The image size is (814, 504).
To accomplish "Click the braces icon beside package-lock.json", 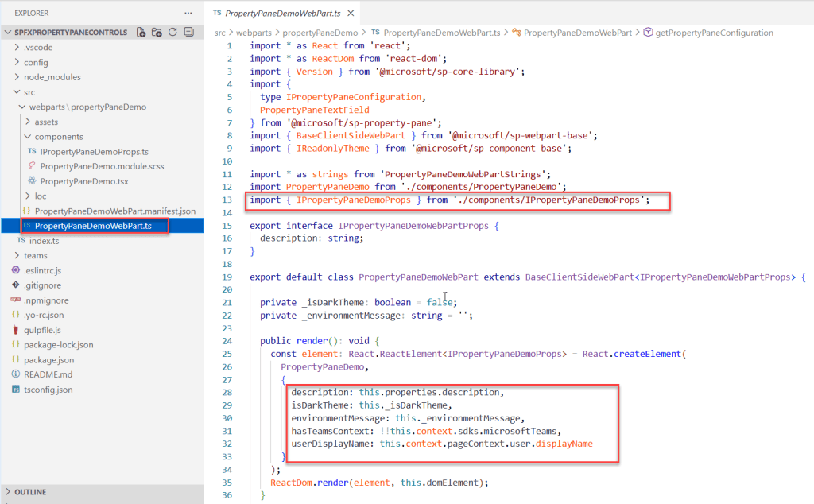I will tap(16, 344).
